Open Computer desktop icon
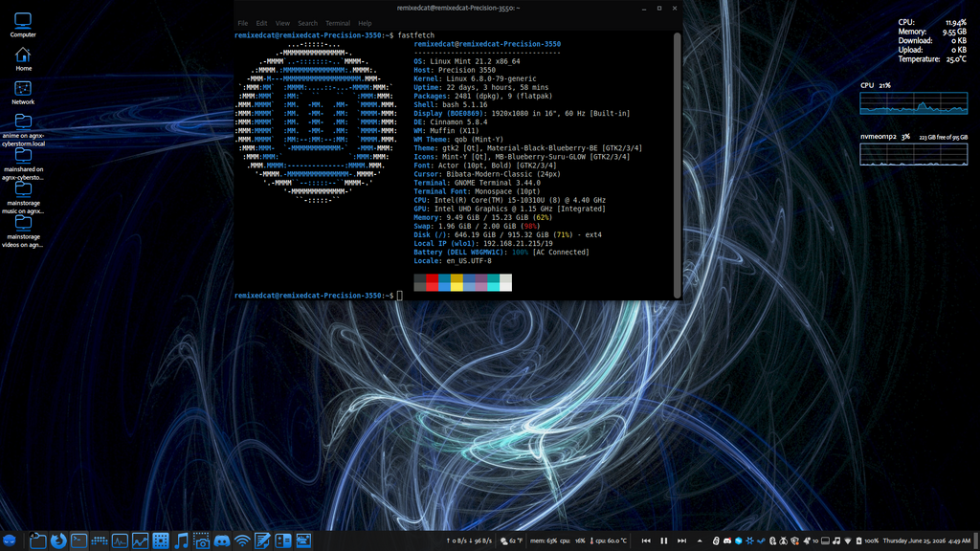Viewport: 980px width, 551px height. tap(23, 25)
